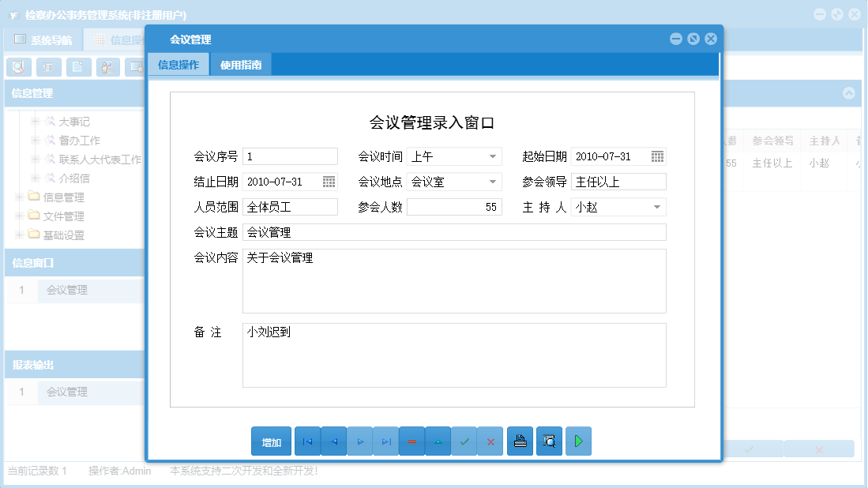Open print preview from the record toolbar
Image resolution: width=868 pixels, height=488 pixels.
549,441
